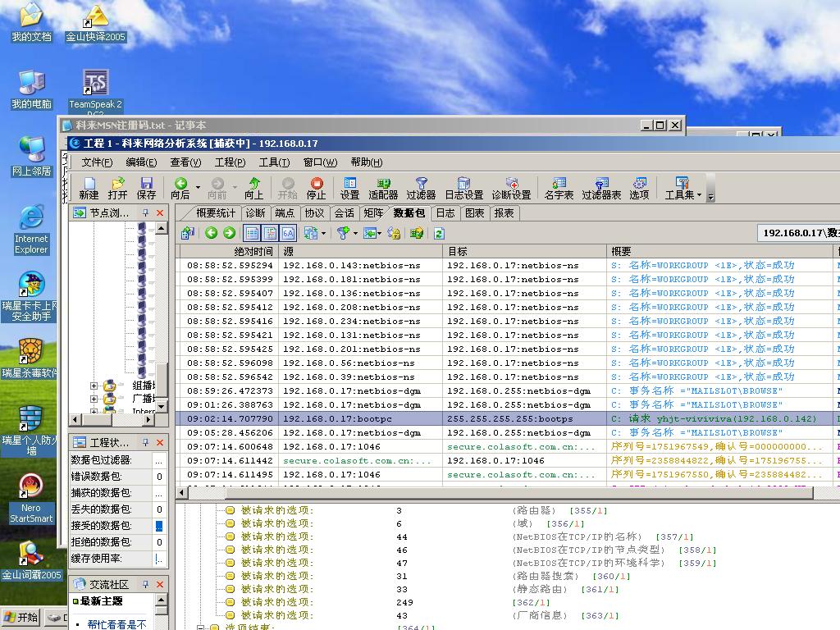
Task: Toggle the pushpin on 工程状态 panel
Action: click(145, 443)
